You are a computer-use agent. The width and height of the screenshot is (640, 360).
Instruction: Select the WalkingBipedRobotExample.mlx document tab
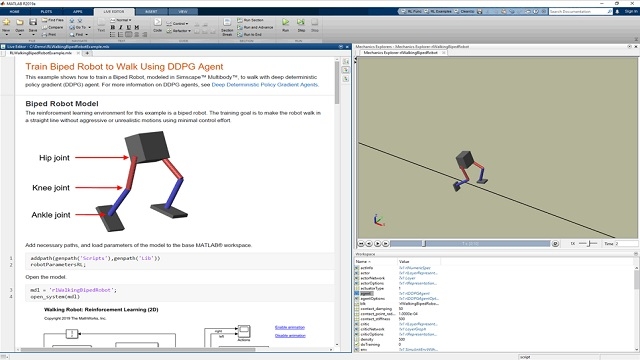[x=40, y=53]
